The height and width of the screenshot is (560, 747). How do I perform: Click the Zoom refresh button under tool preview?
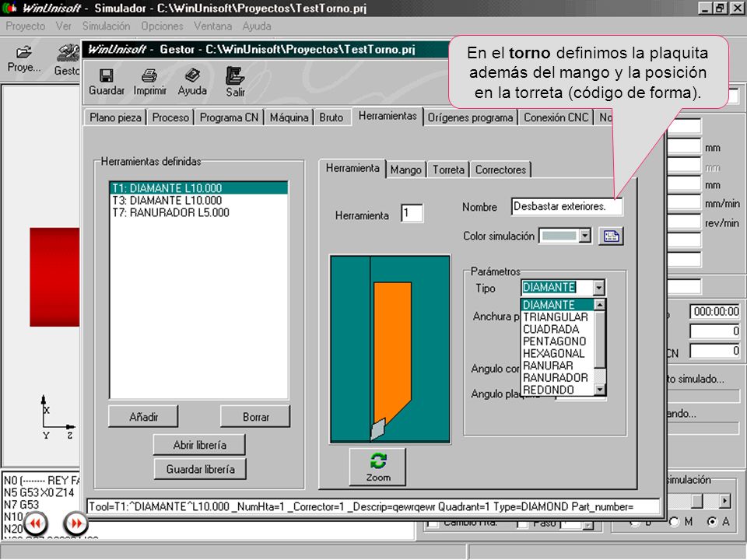click(378, 467)
